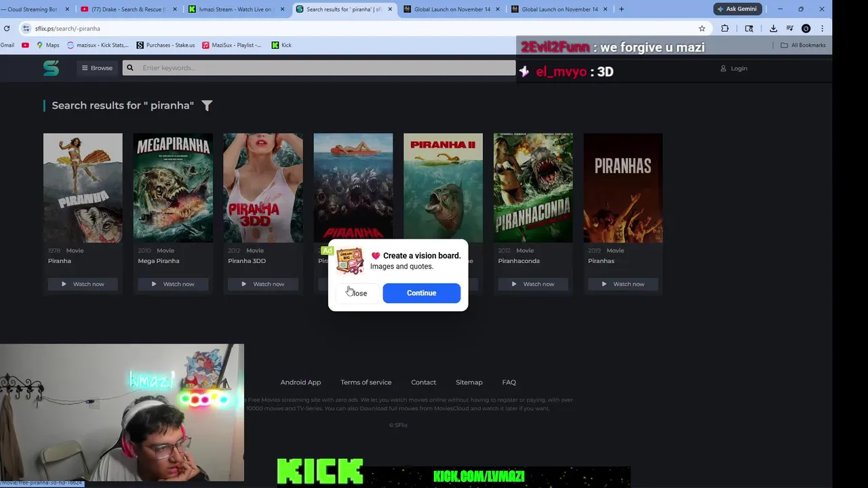Open the Piranha 3DD poster thumbnail

263,188
